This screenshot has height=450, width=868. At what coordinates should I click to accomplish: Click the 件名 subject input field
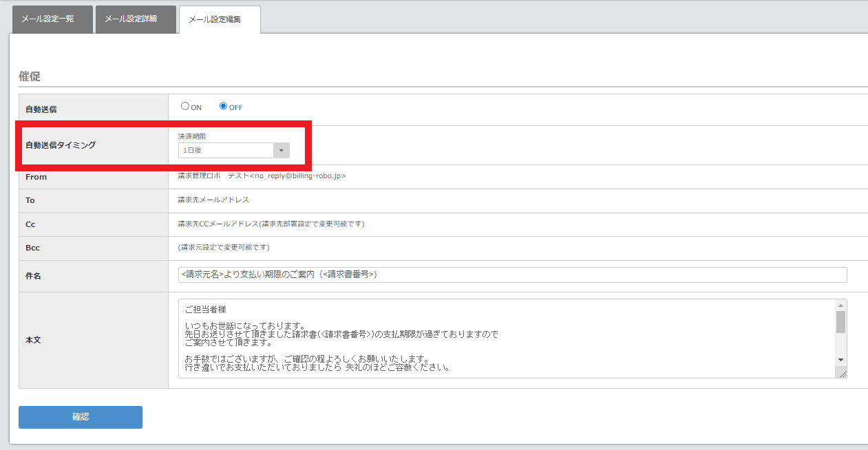coord(511,275)
